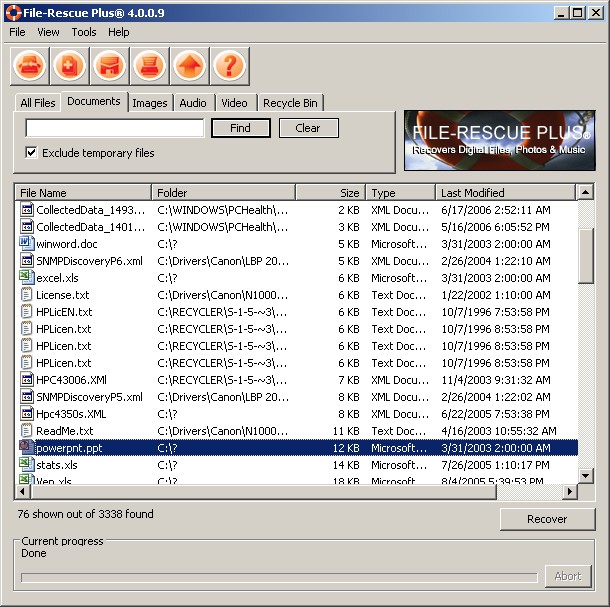Click the XML icon beside SNMPDiscoveryP6.xml
Viewport: 610px width, 607px height.
[26, 261]
